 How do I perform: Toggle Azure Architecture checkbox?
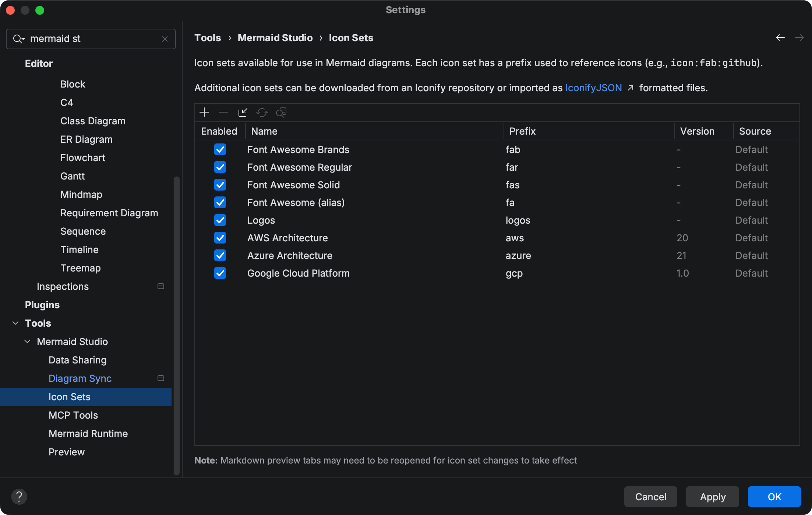click(x=220, y=255)
